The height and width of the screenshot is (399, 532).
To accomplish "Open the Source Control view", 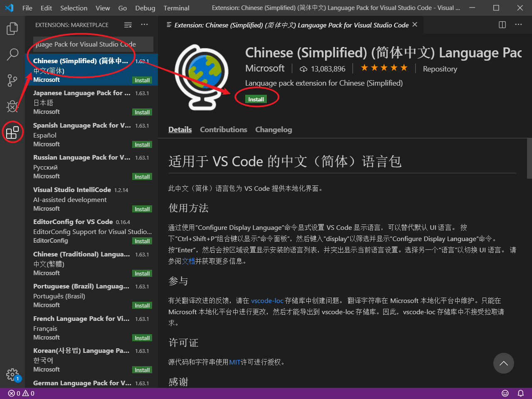I will pos(12,80).
